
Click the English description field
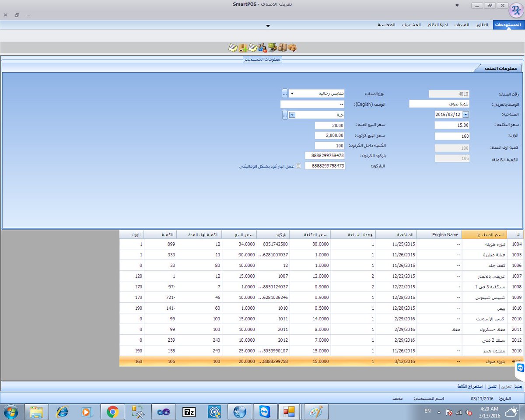coord(312,104)
